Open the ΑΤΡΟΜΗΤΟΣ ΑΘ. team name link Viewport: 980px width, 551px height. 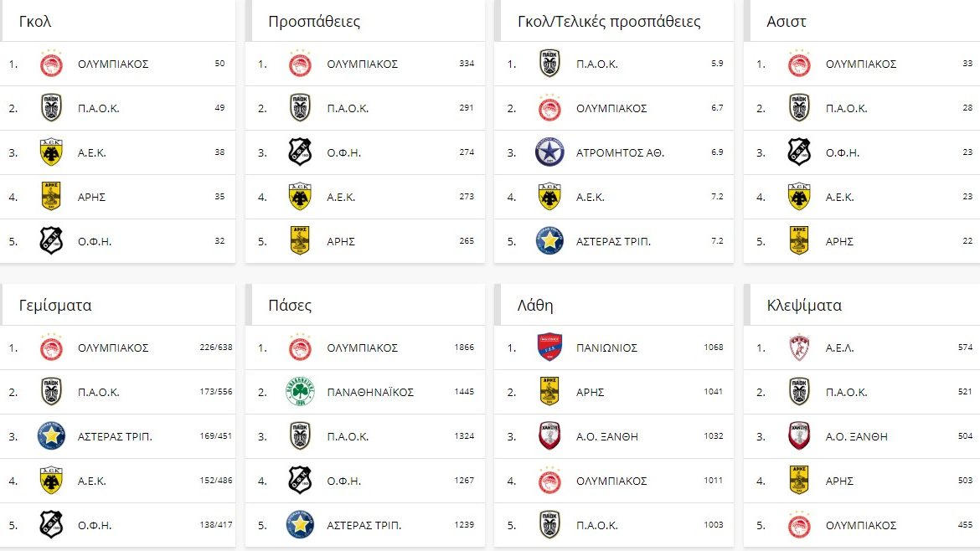(620, 153)
